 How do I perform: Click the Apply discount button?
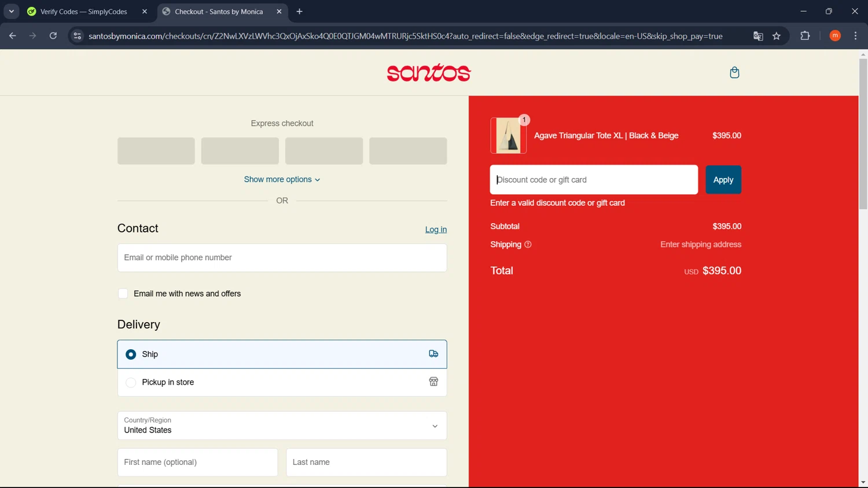click(x=723, y=180)
